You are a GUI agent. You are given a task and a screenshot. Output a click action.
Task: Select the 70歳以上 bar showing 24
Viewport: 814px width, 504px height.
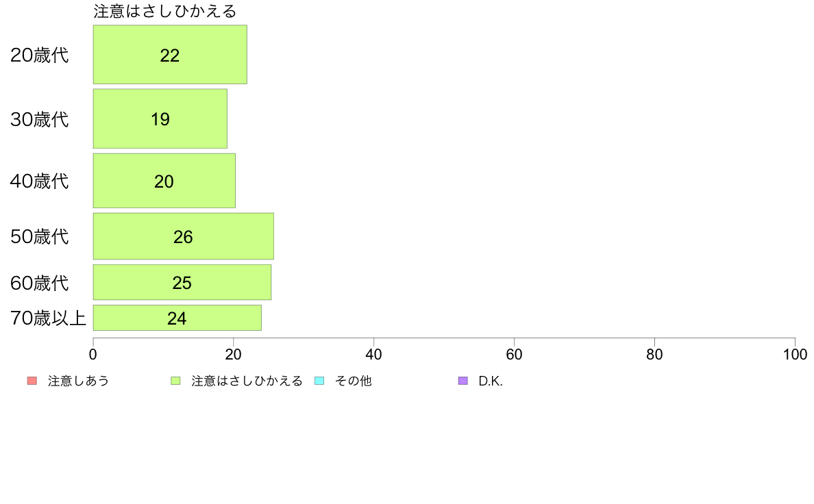tap(177, 318)
